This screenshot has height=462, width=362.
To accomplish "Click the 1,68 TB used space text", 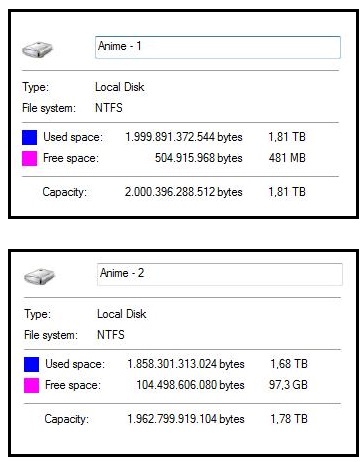I will tap(289, 364).
